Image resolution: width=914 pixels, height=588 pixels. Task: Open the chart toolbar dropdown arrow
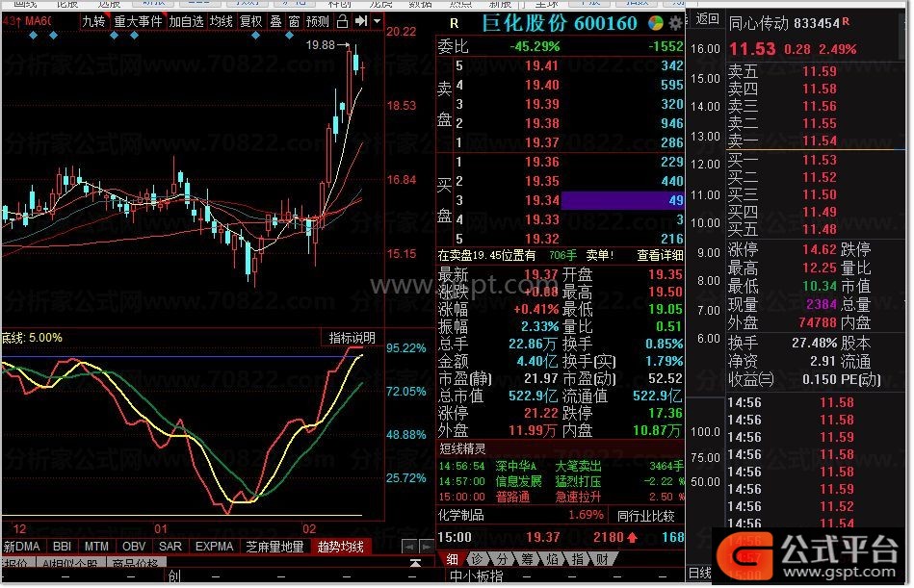pyautogui.click(x=378, y=21)
